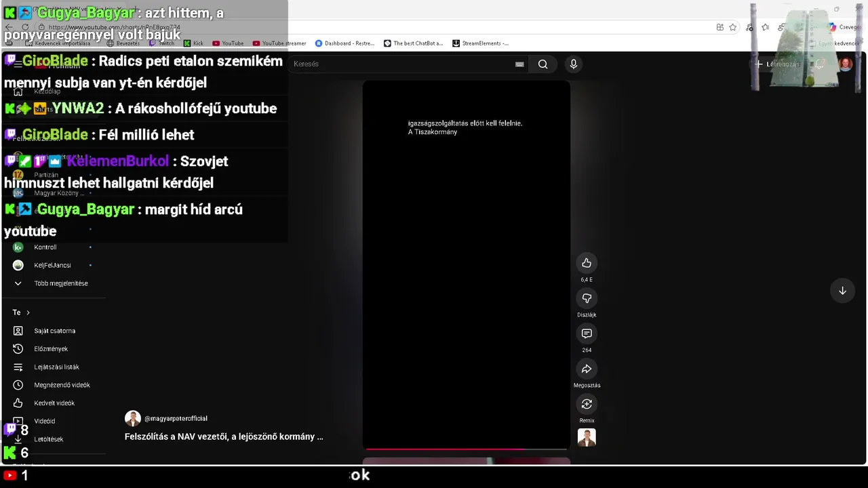Open the Dashboard - Restre... bookmark
The image size is (868, 488).
tap(344, 43)
